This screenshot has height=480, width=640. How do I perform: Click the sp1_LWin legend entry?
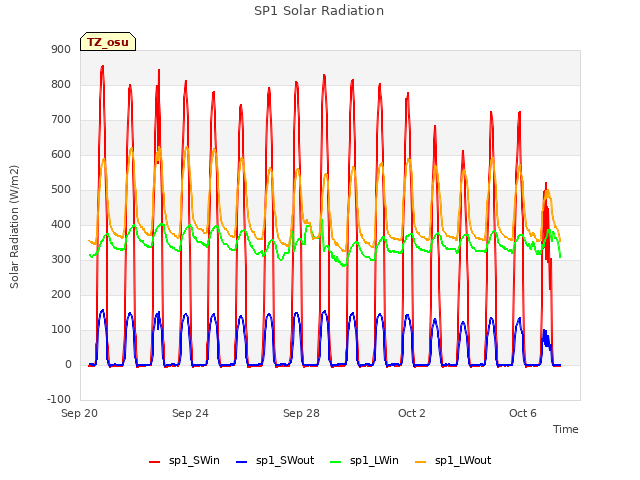pos(364,461)
